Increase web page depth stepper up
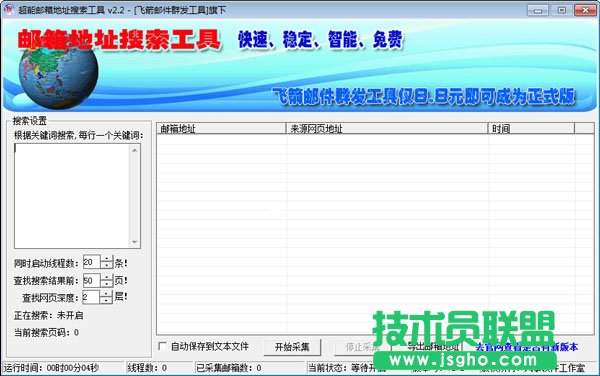The height and width of the screenshot is (376, 600). pyautogui.click(x=106, y=293)
